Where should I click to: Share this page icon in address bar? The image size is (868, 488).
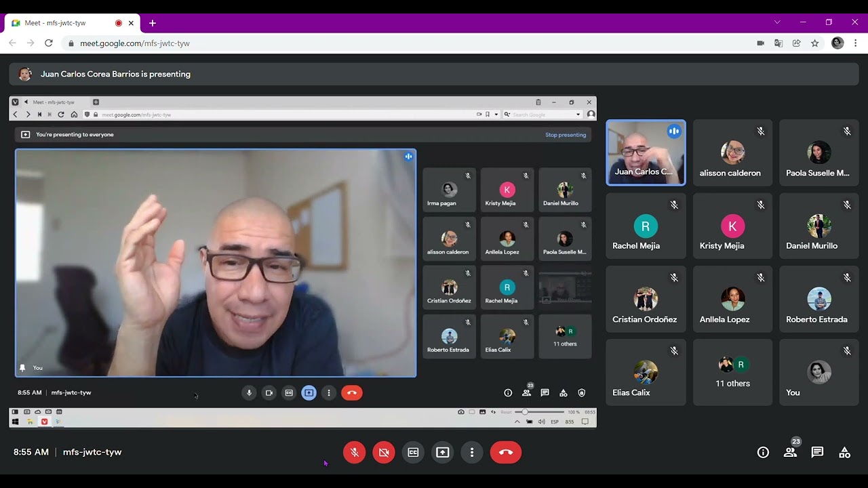[797, 43]
